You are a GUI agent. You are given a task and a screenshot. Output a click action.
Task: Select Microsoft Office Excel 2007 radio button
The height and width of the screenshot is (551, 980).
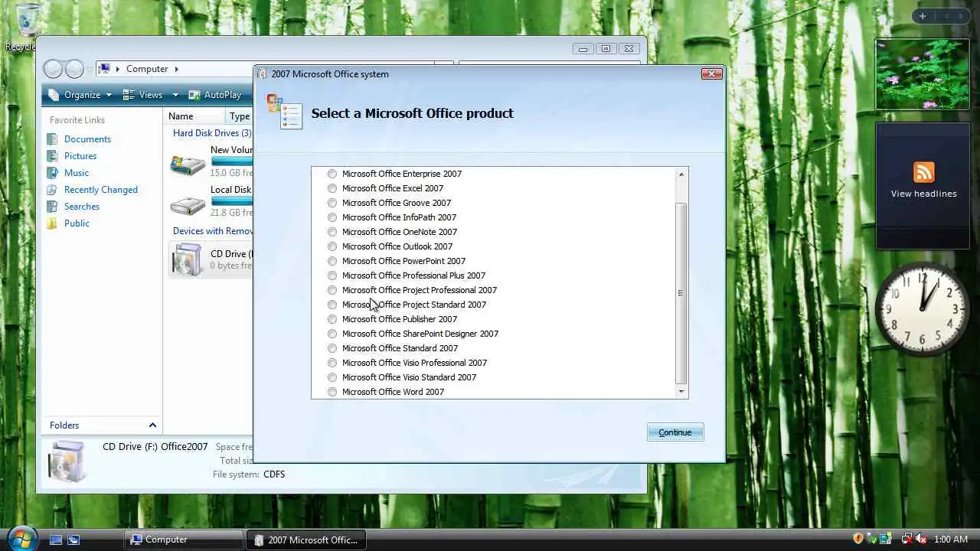coord(332,188)
